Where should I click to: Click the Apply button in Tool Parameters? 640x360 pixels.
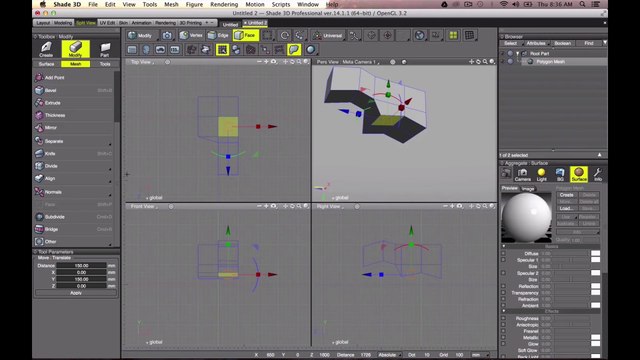[76, 293]
